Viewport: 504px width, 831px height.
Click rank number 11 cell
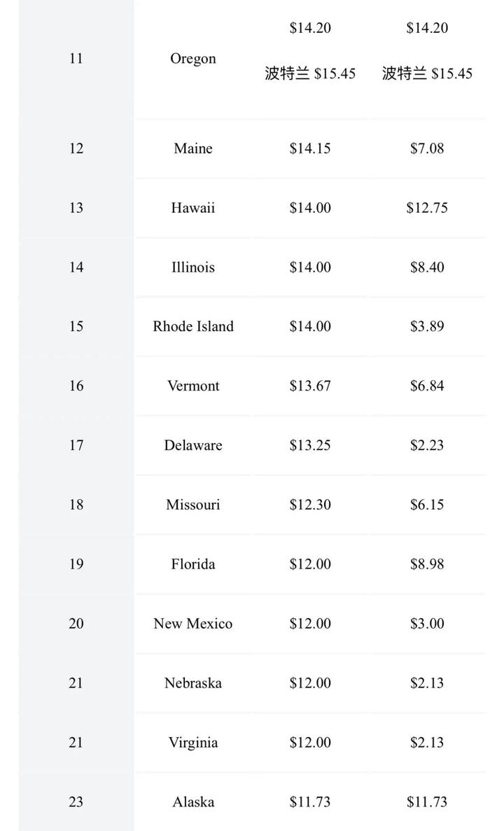76,59
